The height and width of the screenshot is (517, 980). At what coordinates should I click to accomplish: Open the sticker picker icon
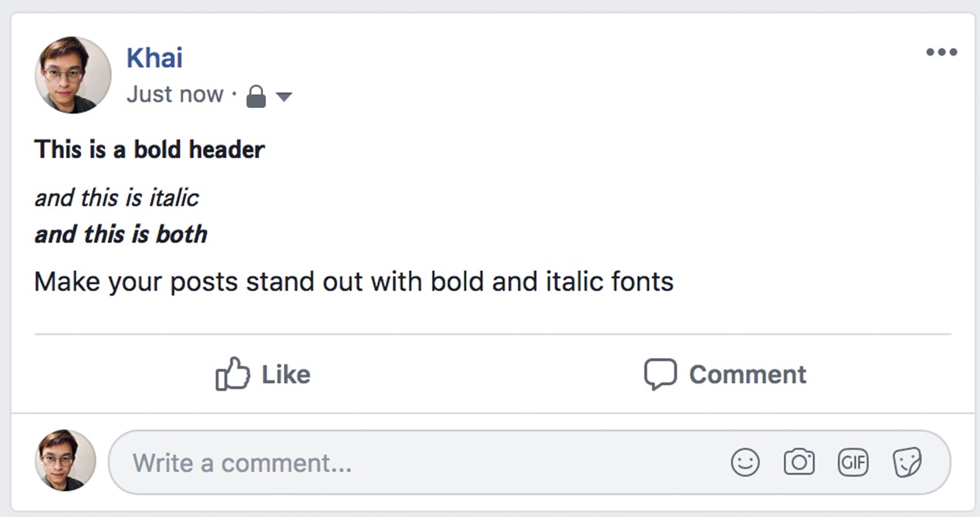(x=908, y=462)
